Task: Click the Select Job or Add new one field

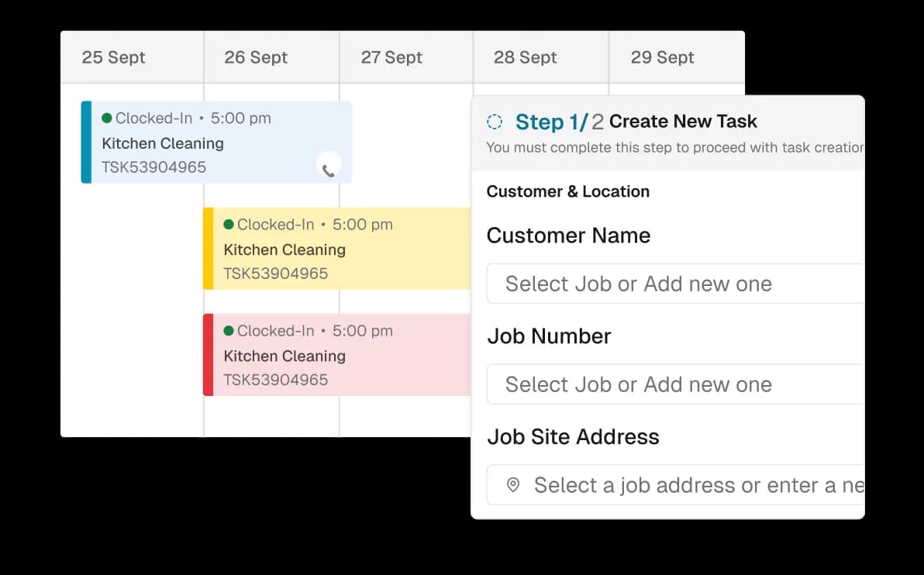Action: click(639, 284)
